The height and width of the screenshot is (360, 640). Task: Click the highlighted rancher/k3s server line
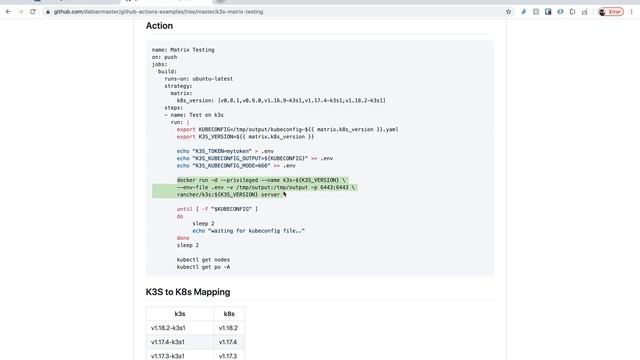[x=229, y=195]
